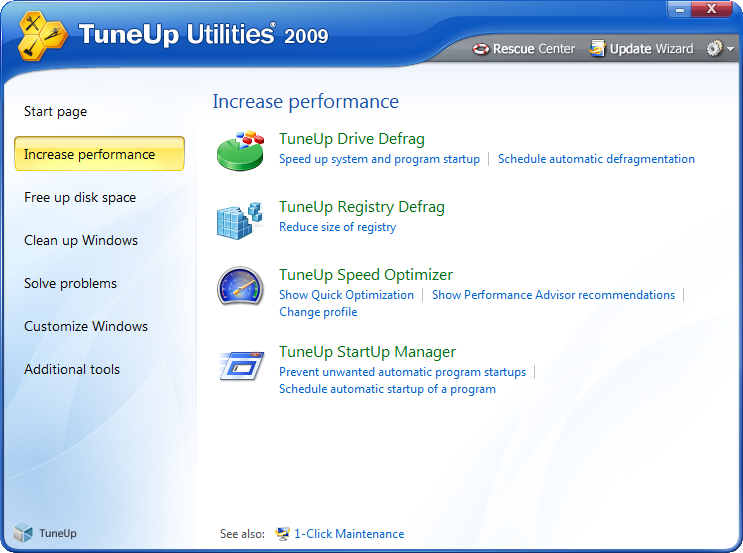Minimize the TuneUp Utilities window
The image size is (743, 553).
tap(680, 9)
